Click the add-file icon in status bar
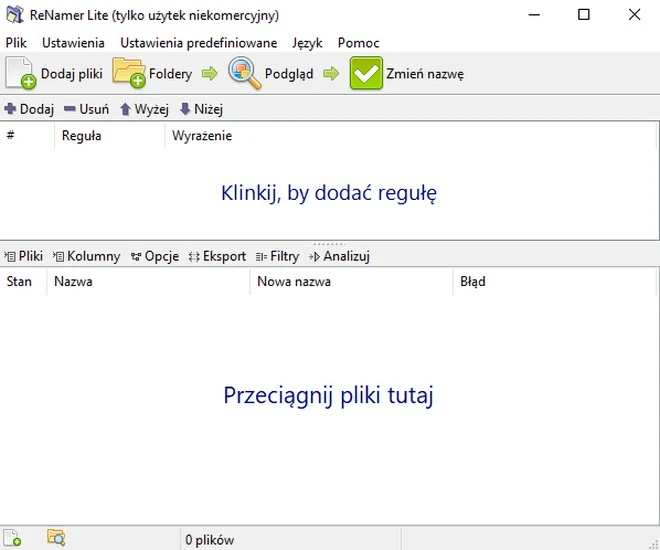Viewport: 660px width, 550px height. click(x=12, y=539)
